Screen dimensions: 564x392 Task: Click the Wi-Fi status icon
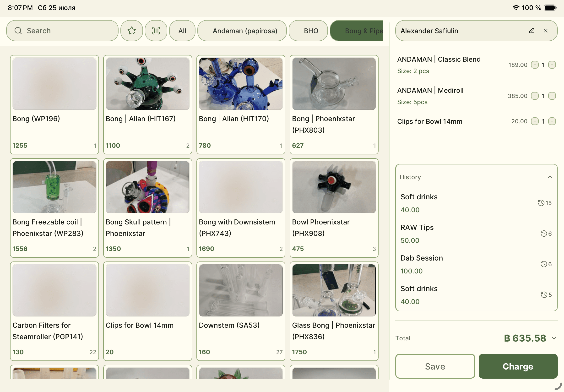pyautogui.click(x=516, y=8)
